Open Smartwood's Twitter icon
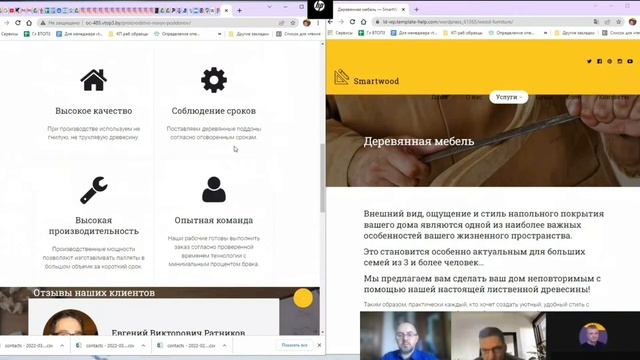 [589, 61]
